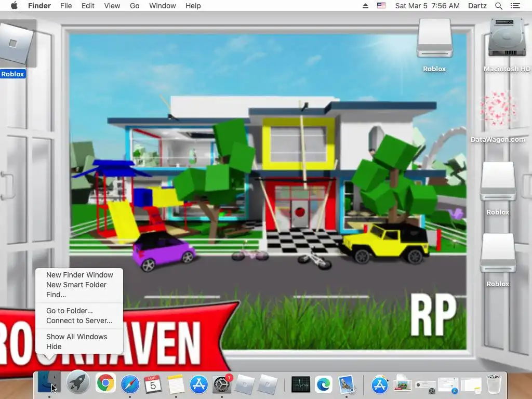Click the Roblox Dock icon left of the Dock divider
The height and width of the screenshot is (399, 532).
(267, 384)
